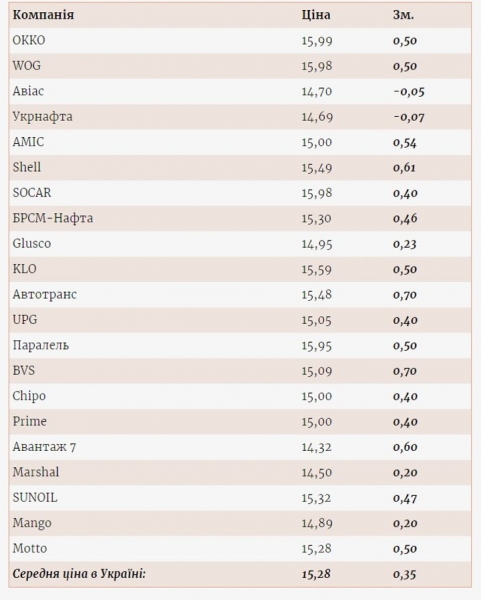Select the KLO company name
This screenshot has width=481, height=600.
(x=24, y=269)
